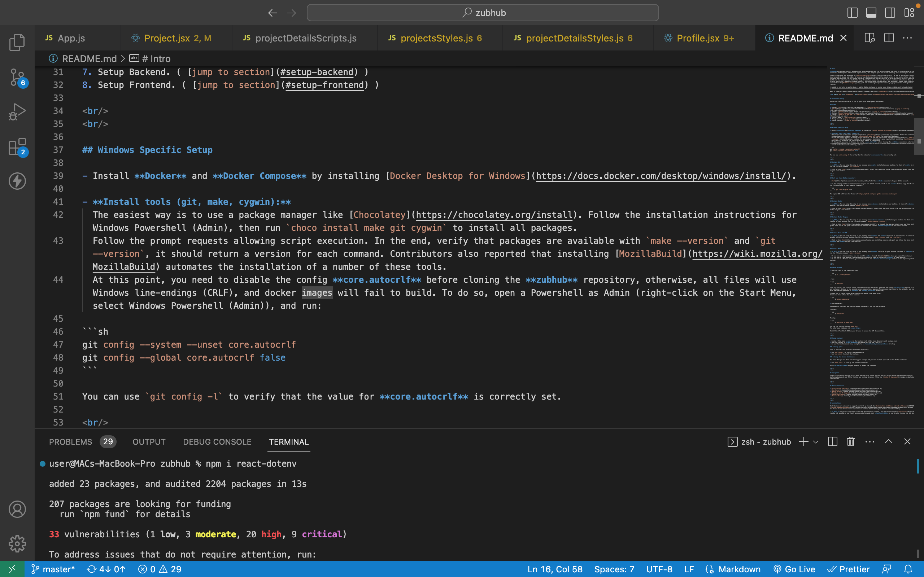924x577 pixels.
Task: Toggle the bottom panel layout button
Action: pos(871,13)
